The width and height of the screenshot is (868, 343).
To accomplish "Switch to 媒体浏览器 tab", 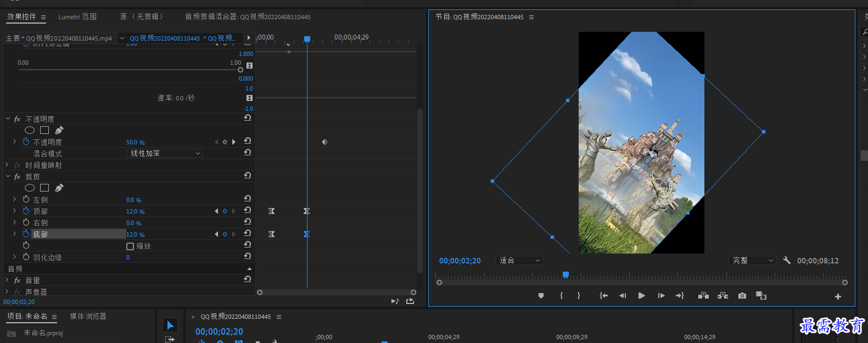I will (x=88, y=316).
